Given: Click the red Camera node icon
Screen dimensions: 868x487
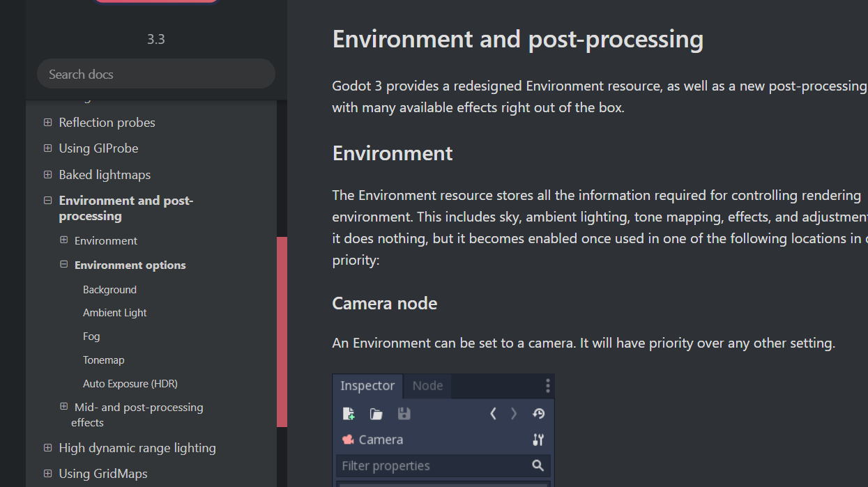Looking at the screenshot, I should [x=348, y=439].
